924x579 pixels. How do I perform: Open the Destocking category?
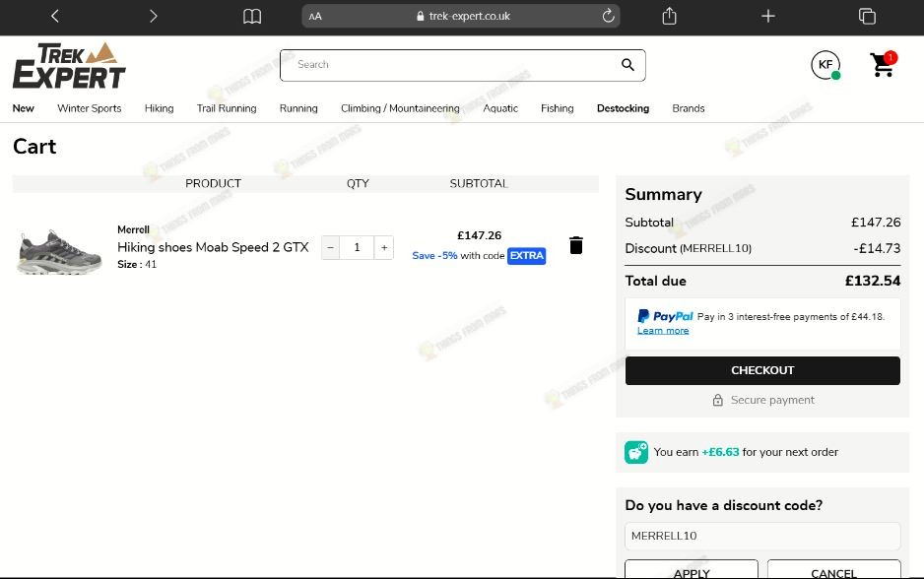[623, 108]
